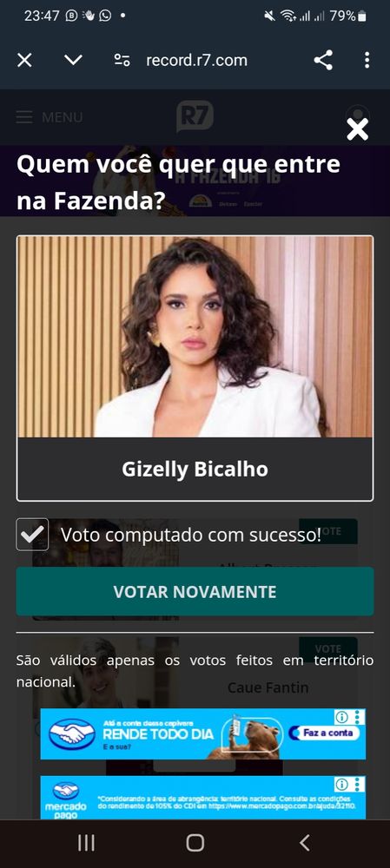Minimize the tab using the down chevron
The image size is (390, 868).
pos(73,60)
